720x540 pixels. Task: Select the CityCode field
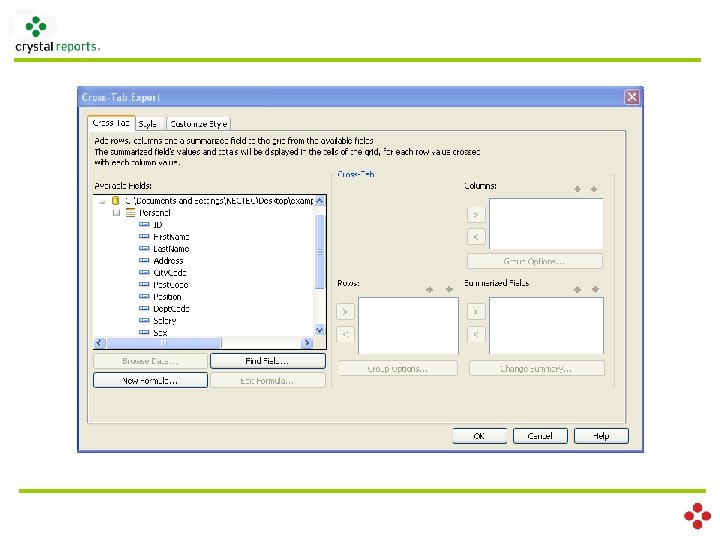pos(170,272)
